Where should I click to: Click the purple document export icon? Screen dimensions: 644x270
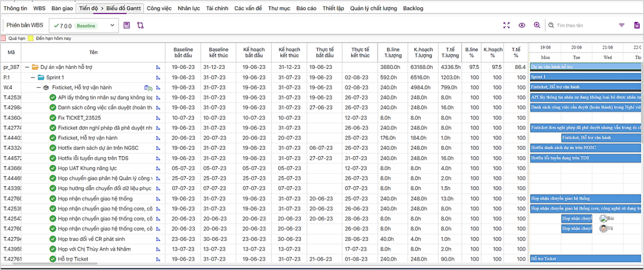pyautogui.click(x=637, y=25)
